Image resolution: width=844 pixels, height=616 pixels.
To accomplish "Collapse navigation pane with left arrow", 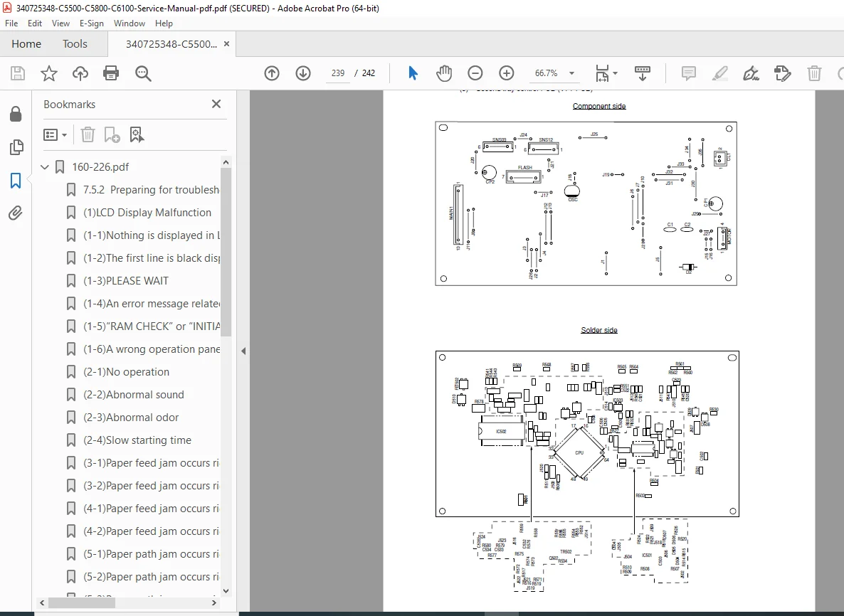I will tap(243, 351).
